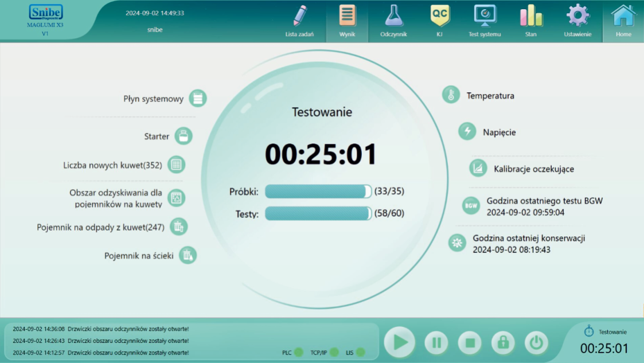644x363 pixels.
Task: Open the Lista zadań tab
Action: [x=299, y=22]
